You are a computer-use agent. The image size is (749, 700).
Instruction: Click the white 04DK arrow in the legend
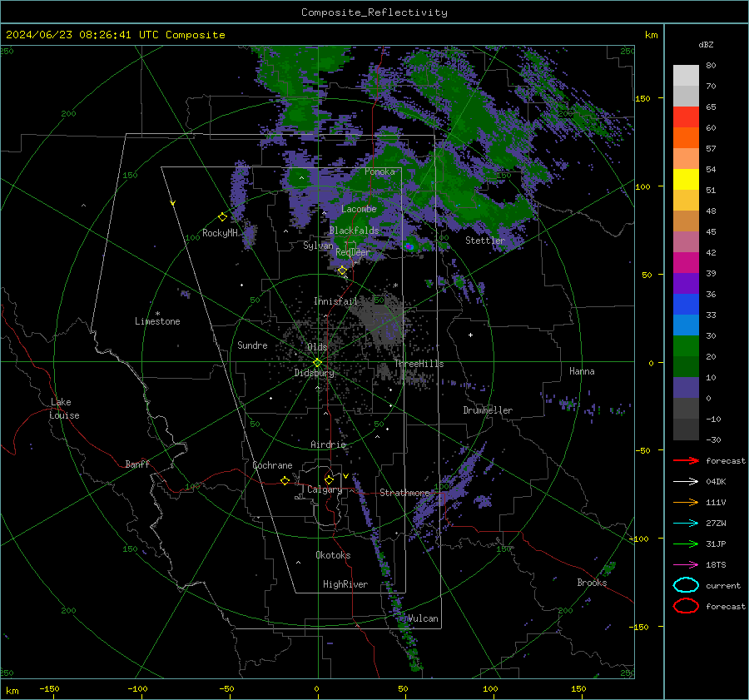(x=686, y=481)
